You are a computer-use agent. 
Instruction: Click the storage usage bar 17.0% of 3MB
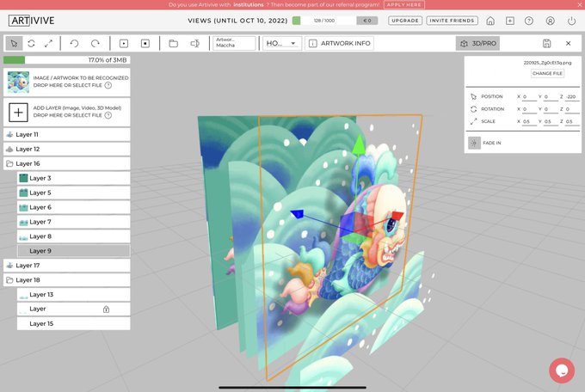coord(67,59)
